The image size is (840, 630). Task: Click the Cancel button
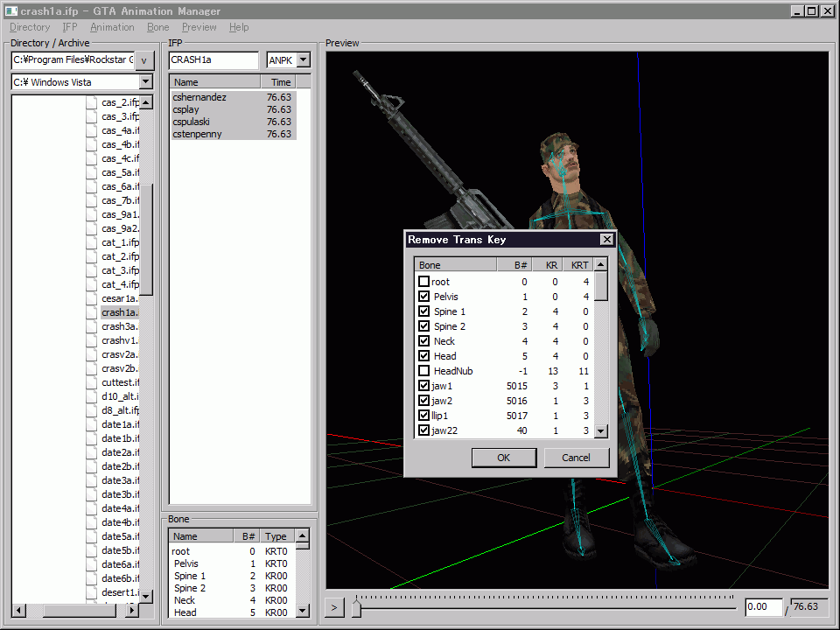click(x=576, y=458)
